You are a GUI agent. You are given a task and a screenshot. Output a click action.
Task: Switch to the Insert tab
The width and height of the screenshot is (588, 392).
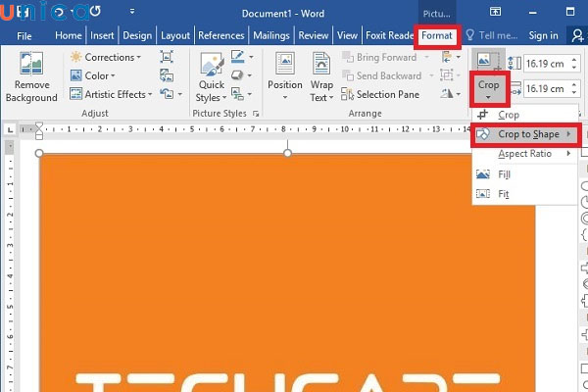[x=102, y=35]
